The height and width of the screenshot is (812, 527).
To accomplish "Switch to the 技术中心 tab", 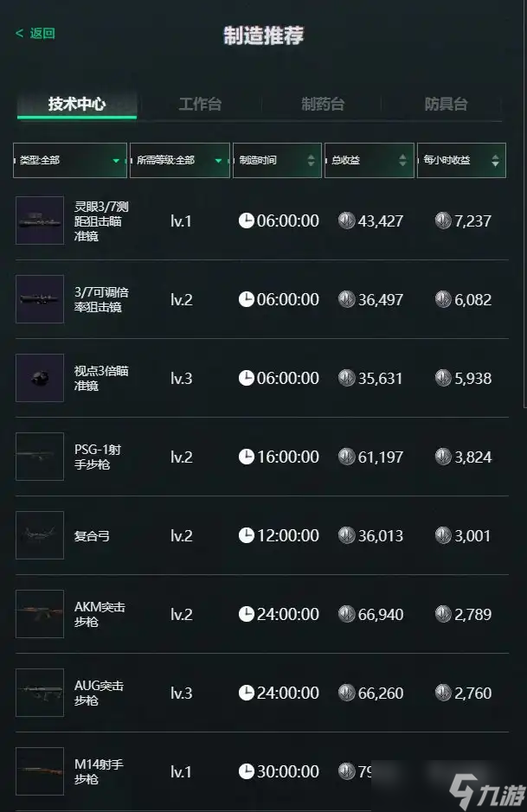I will coord(77,105).
